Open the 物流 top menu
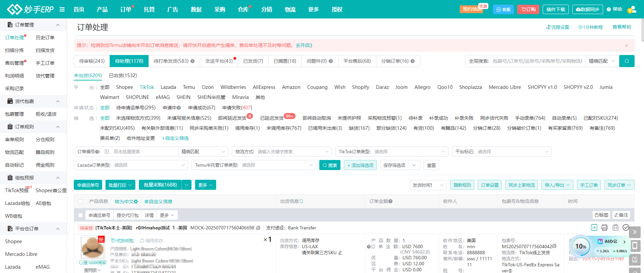The width and height of the screenshot is (644, 273). pyautogui.click(x=290, y=9)
